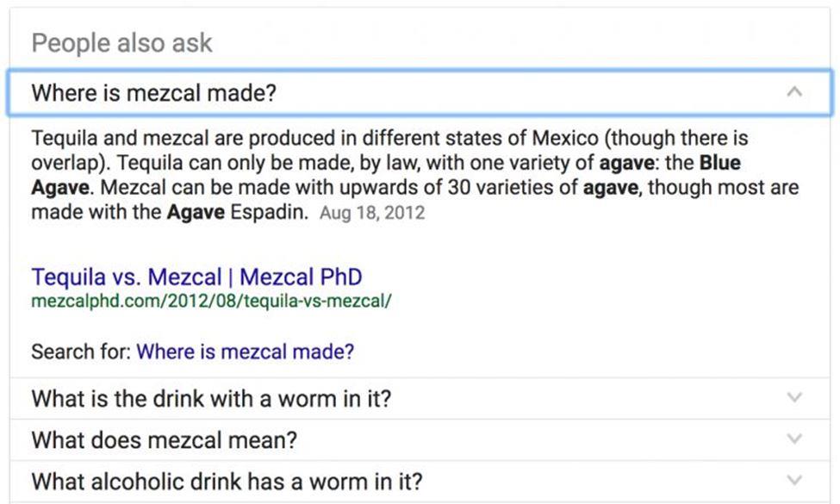Collapse the "Where is mezcal made?" chevron
Viewport: 840px width, 504px height.
click(795, 92)
